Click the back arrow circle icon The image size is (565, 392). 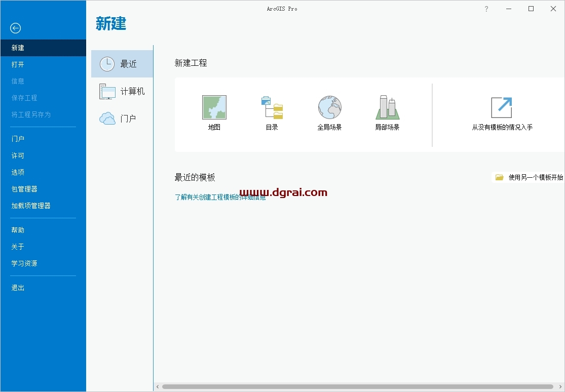(x=16, y=28)
